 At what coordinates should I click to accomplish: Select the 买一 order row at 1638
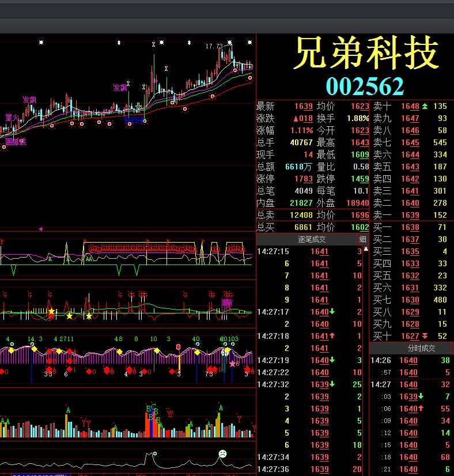(x=410, y=227)
